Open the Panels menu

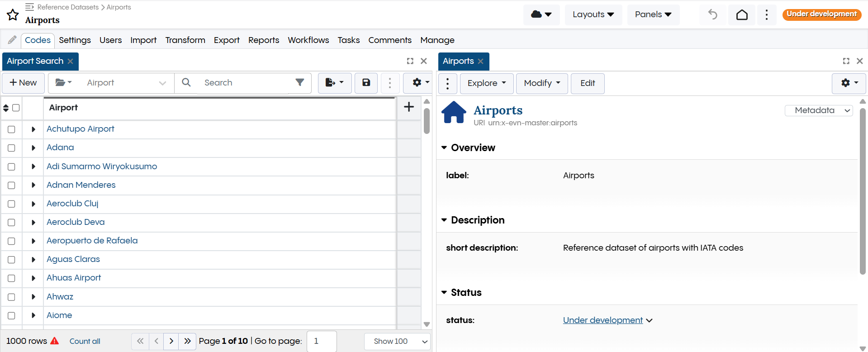pyautogui.click(x=653, y=14)
